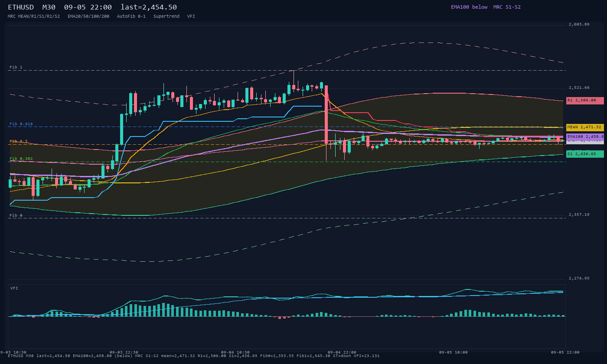Screen dimensions: 607x364
Task: Click the ETHUSD symbol in the chart title
Action: [x=21, y=7]
